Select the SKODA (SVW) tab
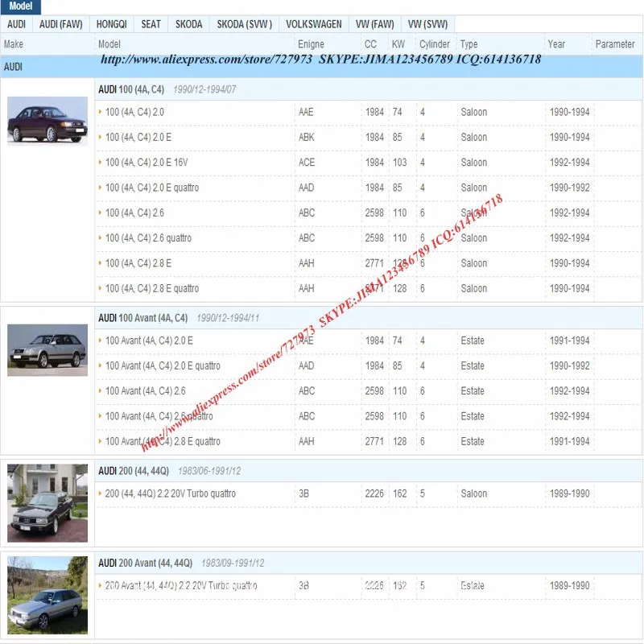This screenshot has height=644, width=644. point(245,24)
